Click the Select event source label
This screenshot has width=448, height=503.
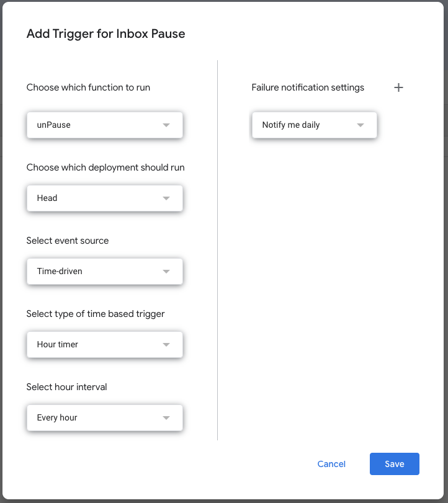pyautogui.click(x=68, y=241)
